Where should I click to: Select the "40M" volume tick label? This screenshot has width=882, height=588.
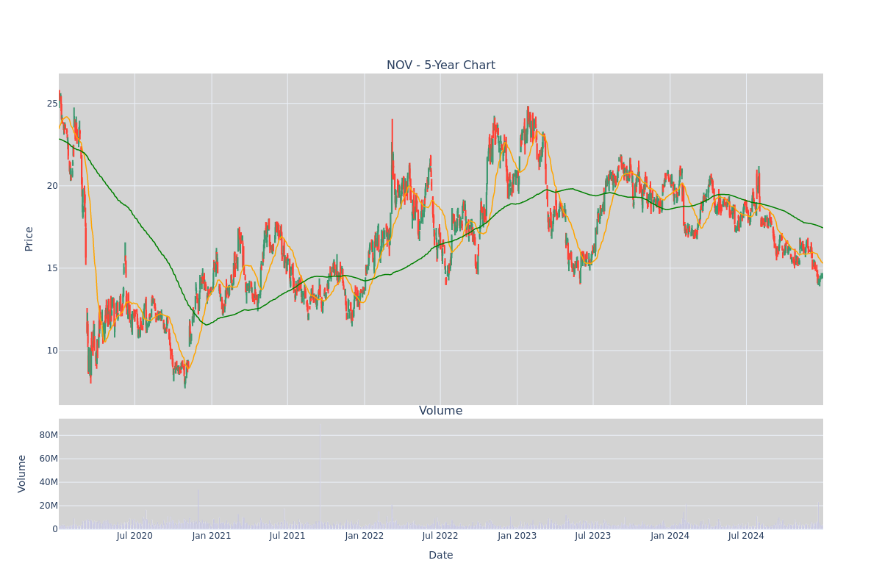click(x=49, y=482)
